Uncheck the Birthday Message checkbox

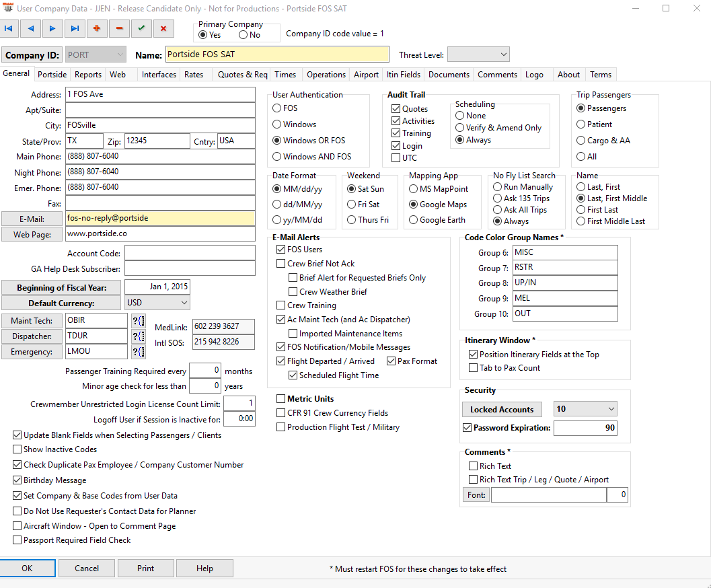[x=17, y=480]
